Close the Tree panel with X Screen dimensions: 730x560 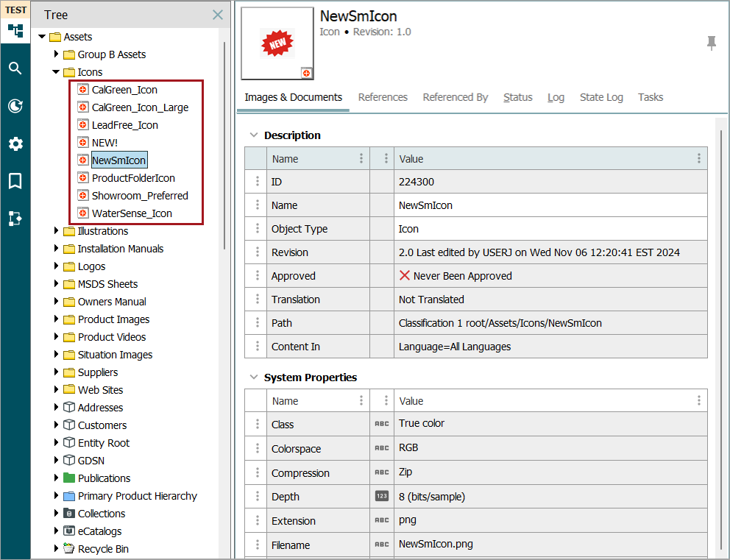click(x=218, y=15)
